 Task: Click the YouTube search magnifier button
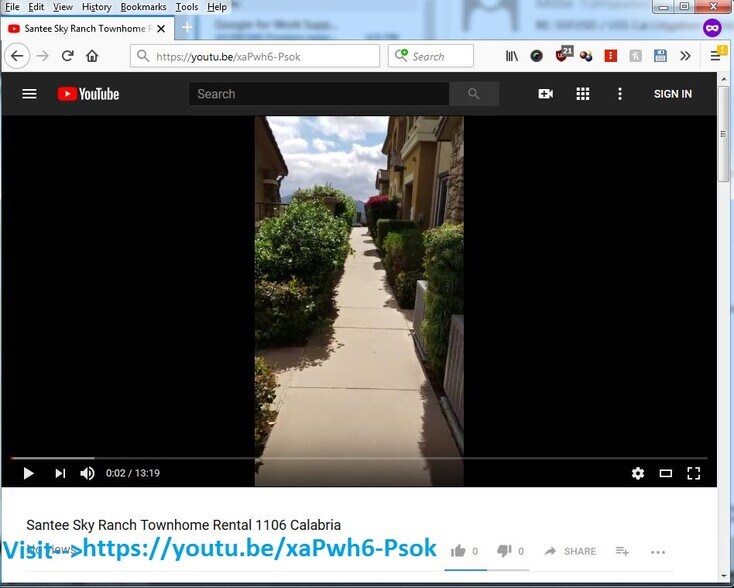[474, 94]
